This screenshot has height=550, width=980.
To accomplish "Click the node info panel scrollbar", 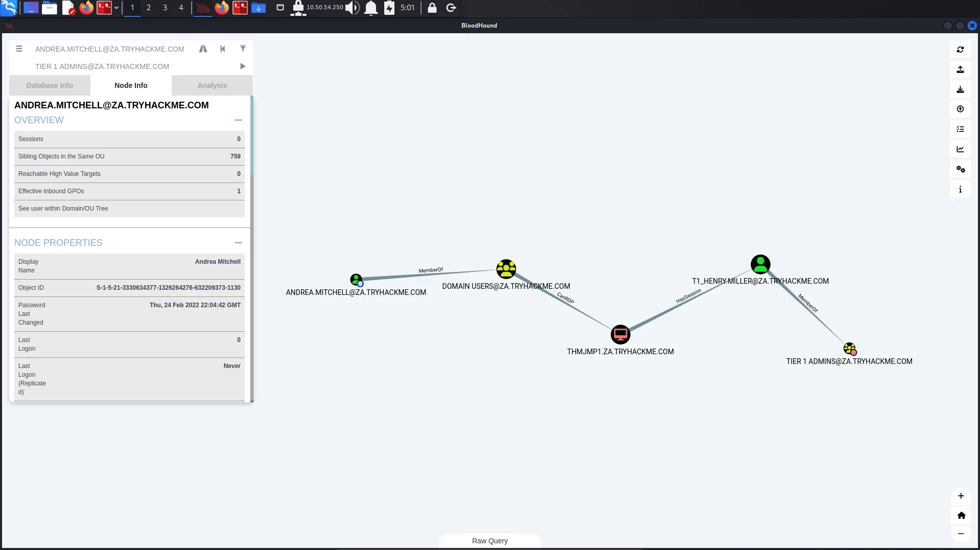I will click(251, 135).
